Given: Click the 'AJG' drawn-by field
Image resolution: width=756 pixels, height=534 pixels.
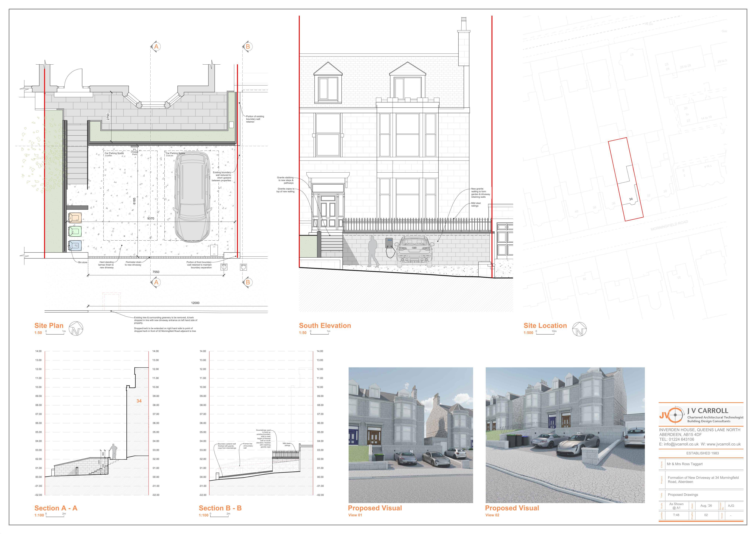Looking at the screenshot, I should 731,505.
